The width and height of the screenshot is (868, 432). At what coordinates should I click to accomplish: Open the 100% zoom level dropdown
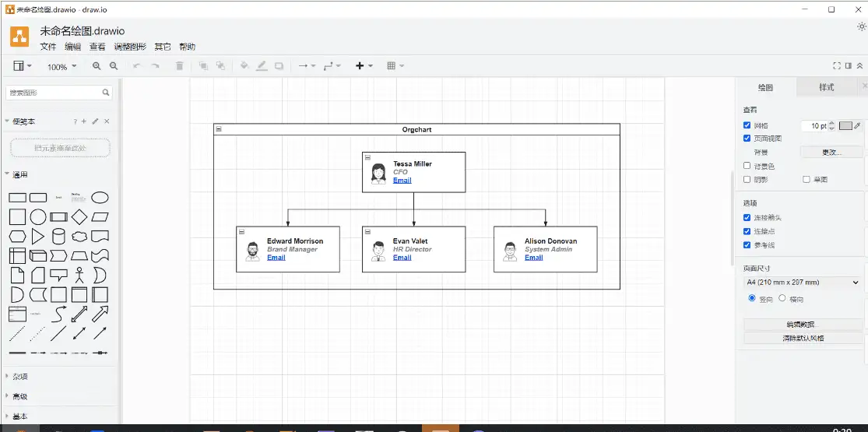61,67
